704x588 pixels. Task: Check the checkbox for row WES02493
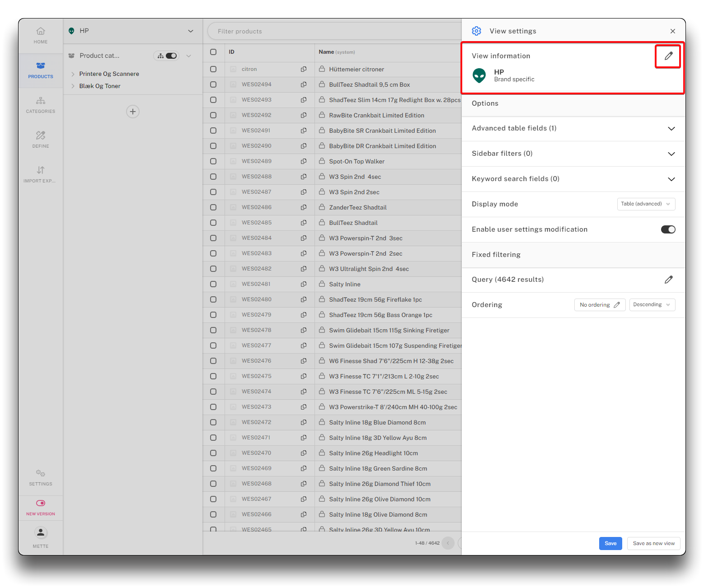pos(213,100)
